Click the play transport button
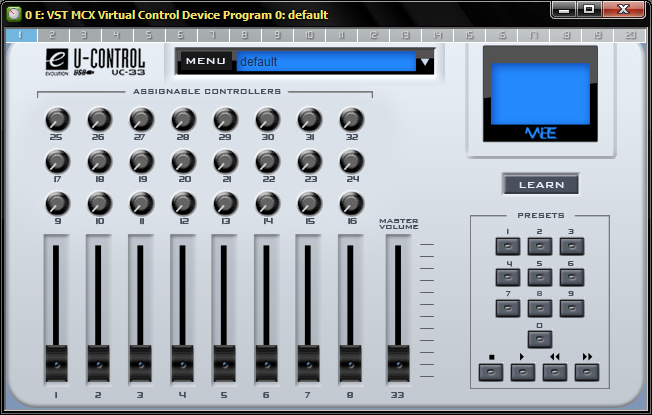This screenshot has height=415, width=652. [523, 372]
